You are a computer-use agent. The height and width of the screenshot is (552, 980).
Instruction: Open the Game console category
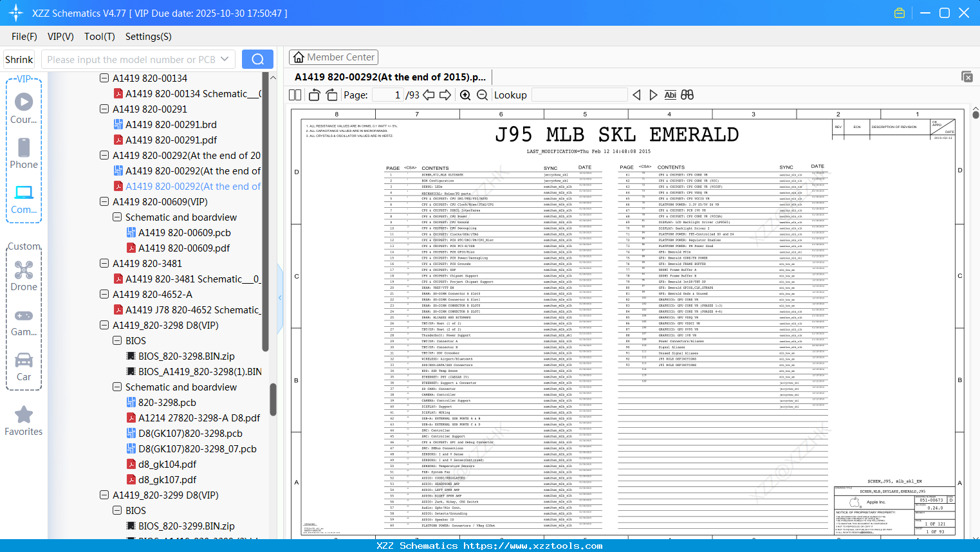coord(24,322)
